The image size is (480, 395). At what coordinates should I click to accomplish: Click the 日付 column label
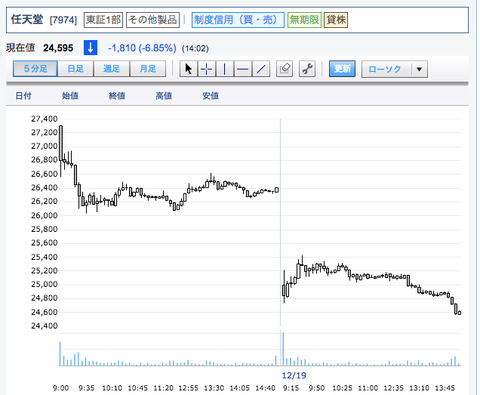(x=23, y=96)
